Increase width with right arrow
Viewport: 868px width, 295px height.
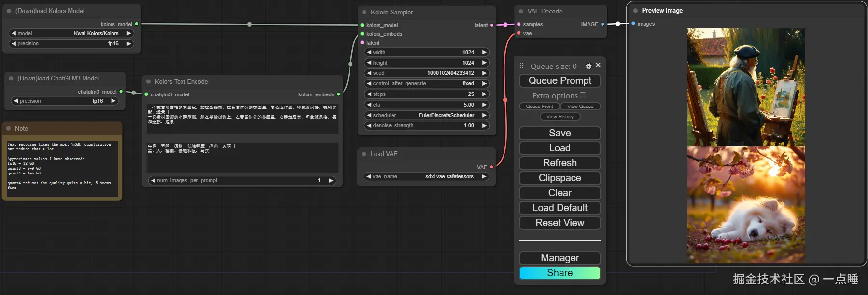pos(484,52)
